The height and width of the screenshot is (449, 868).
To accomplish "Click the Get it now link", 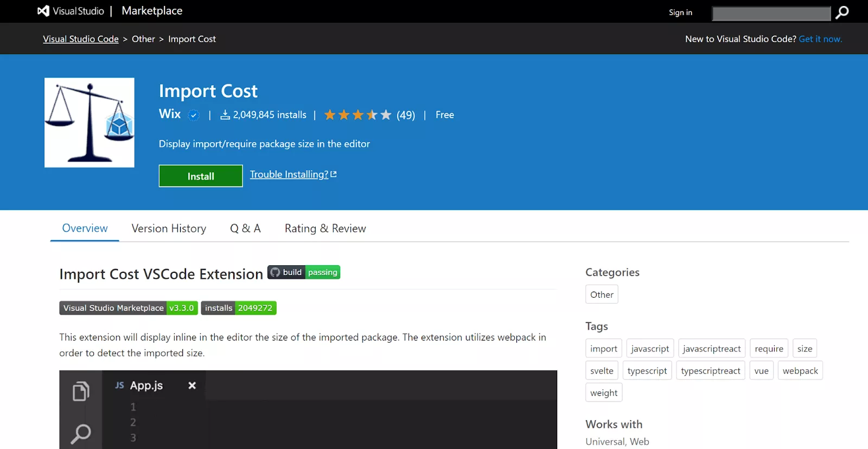I will tap(820, 39).
